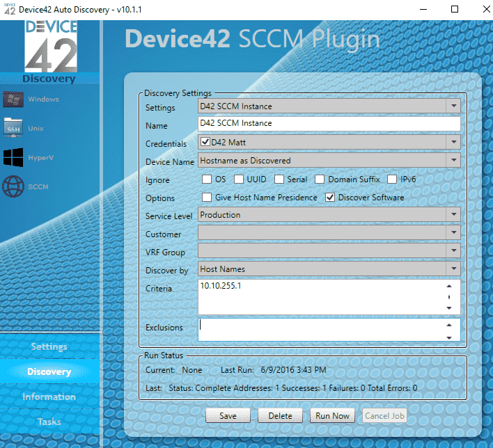Open the HyperV discovery icon
Image resolution: width=493 pixels, height=448 pixels.
13,157
